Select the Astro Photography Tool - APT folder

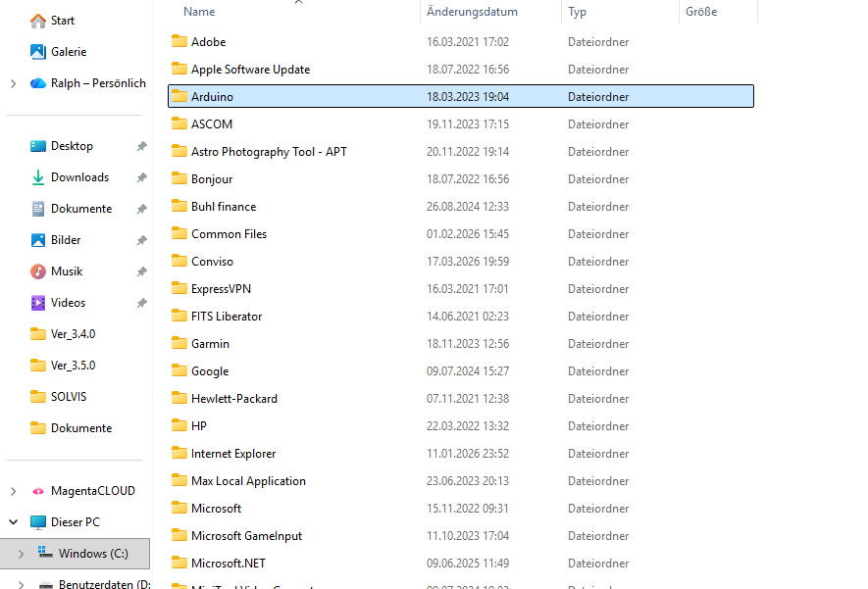[269, 152]
